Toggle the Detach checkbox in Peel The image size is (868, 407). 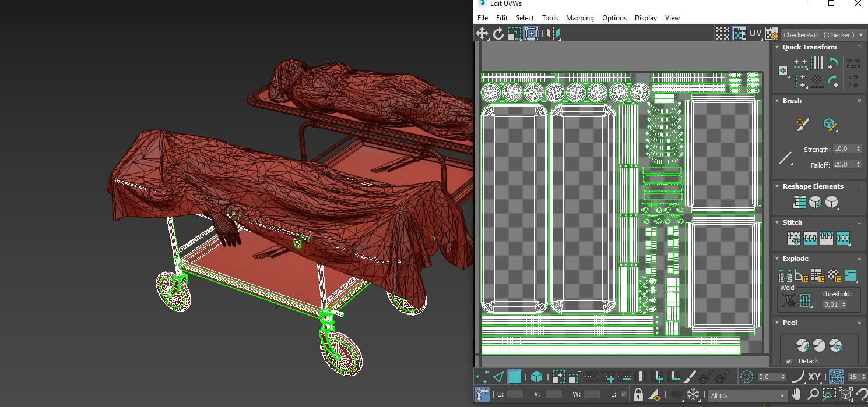tap(789, 361)
